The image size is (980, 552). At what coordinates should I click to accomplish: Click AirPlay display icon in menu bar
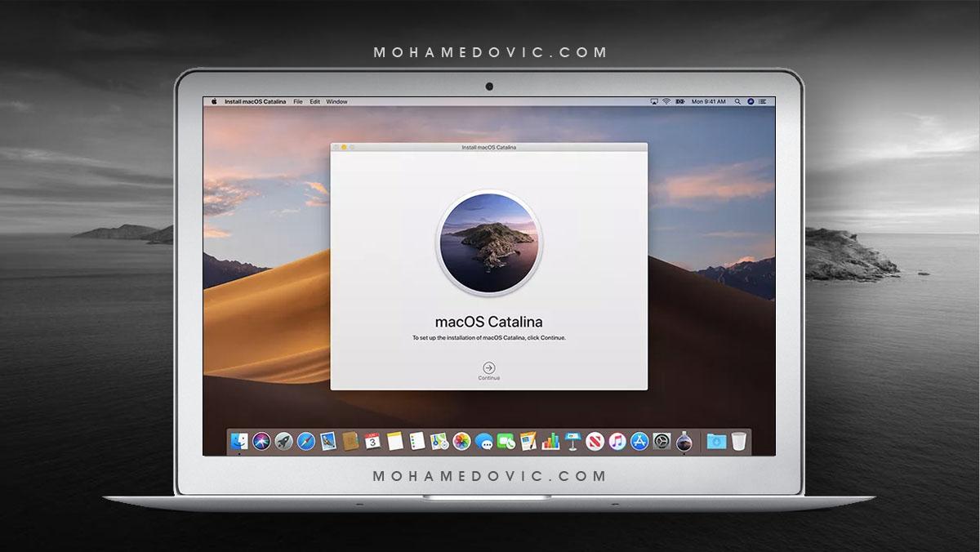(x=654, y=101)
